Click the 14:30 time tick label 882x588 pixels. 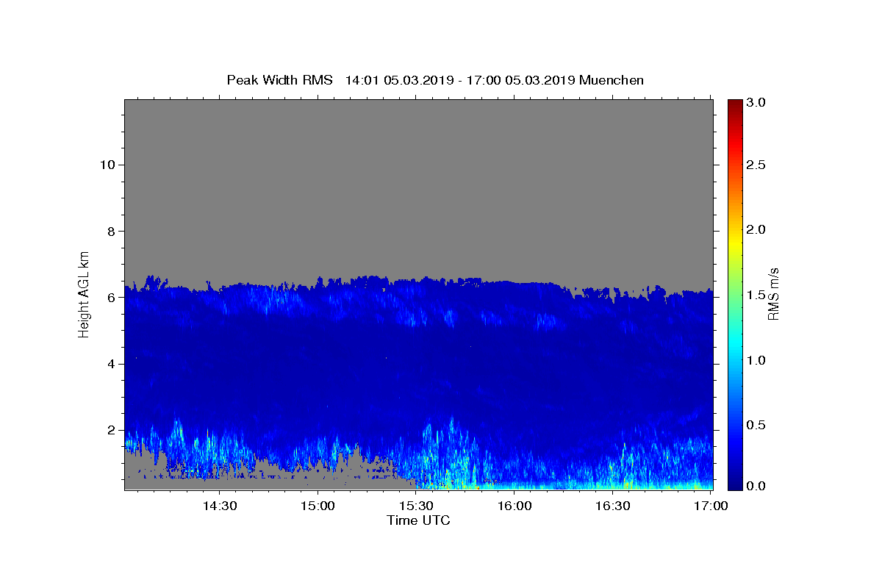coord(220,506)
